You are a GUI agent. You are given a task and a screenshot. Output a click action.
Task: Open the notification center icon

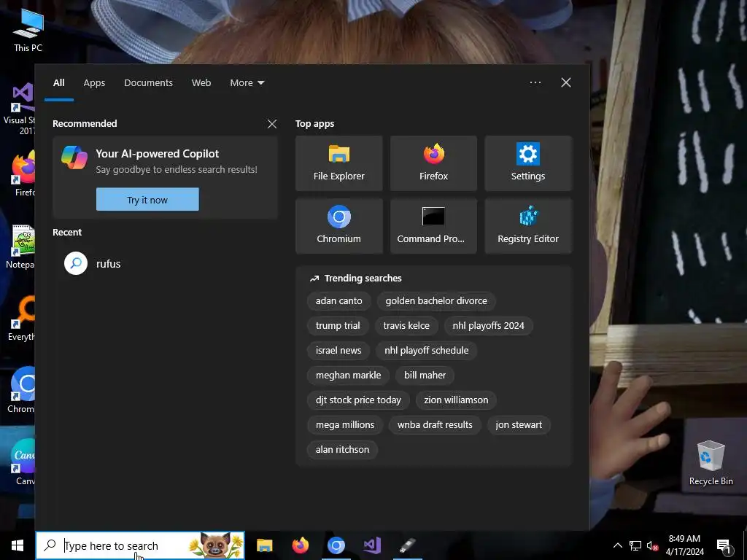(723, 545)
